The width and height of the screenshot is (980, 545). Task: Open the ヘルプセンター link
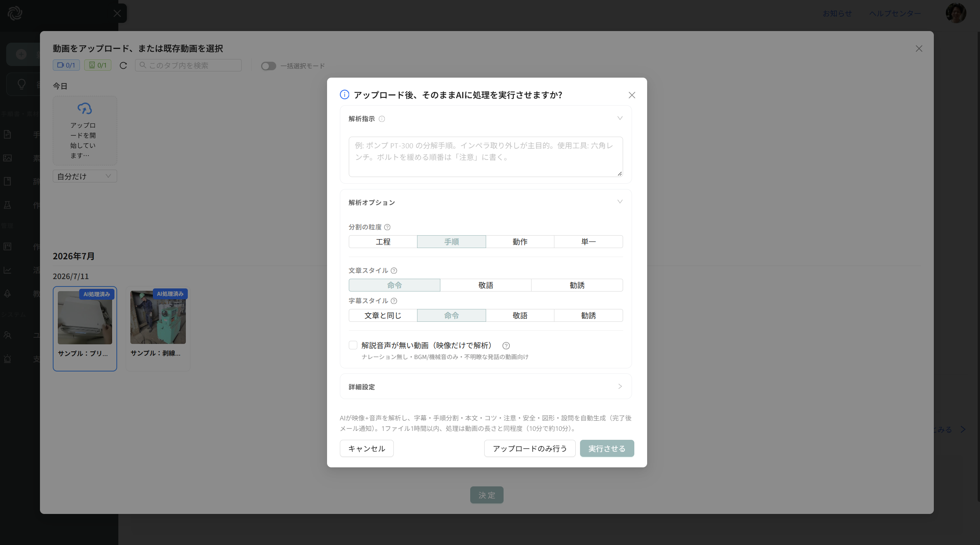[x=895, y=14]
